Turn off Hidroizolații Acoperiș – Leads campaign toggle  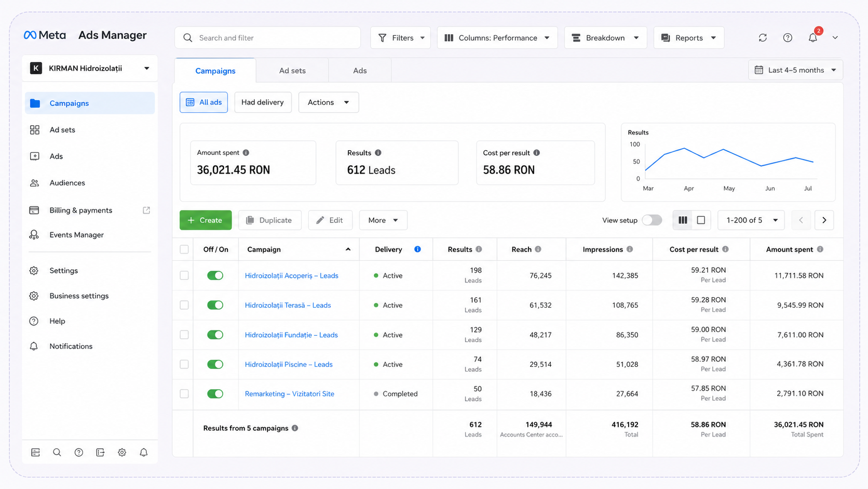(215, 275)
